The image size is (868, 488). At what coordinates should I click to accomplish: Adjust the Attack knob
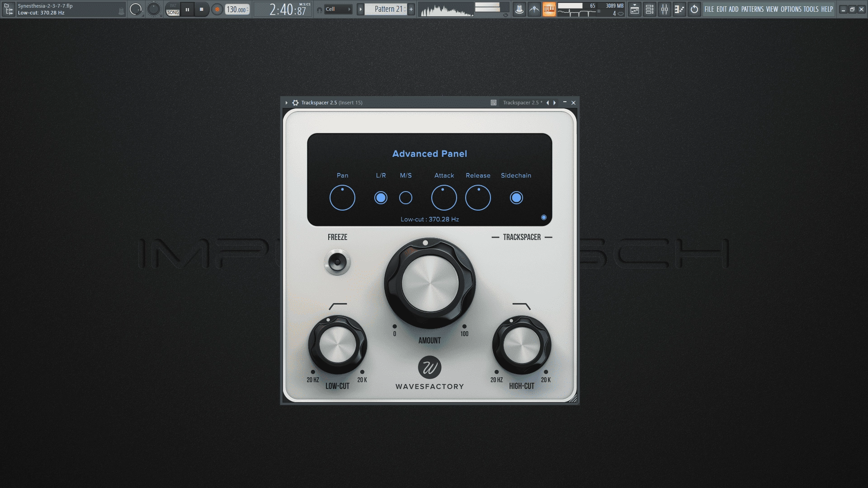click(444, 197)
